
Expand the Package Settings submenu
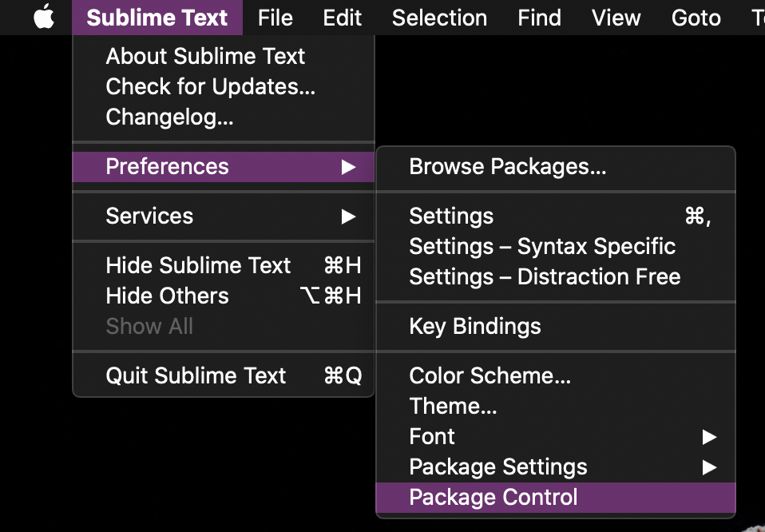pyautogui.click(x=556, y=466)
